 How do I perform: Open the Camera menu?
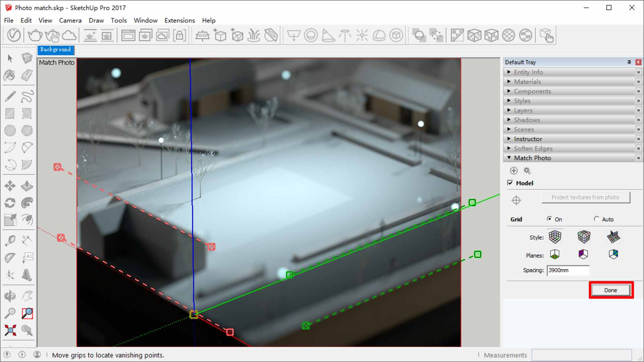coord(70,20)
